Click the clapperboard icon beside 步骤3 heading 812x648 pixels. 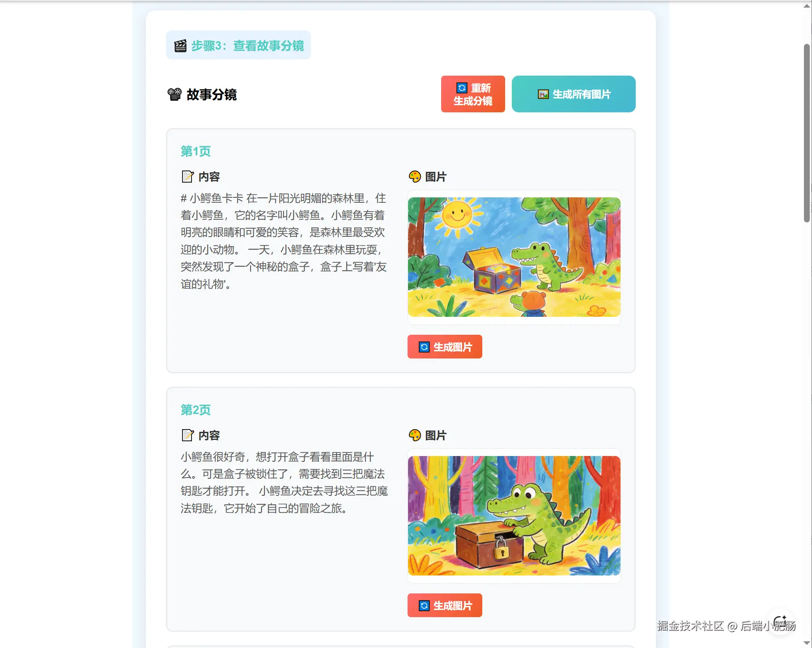[180, 46]
